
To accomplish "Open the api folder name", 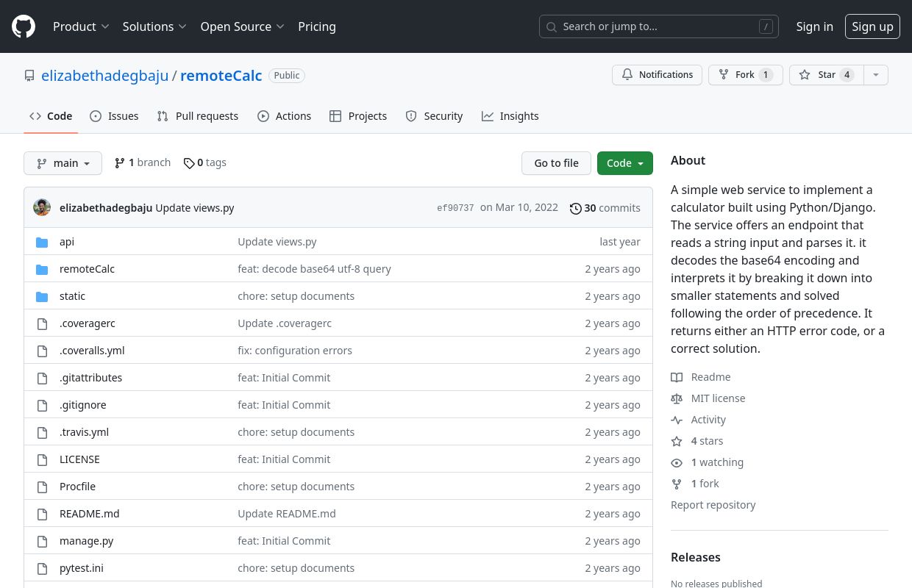I will pyautogui.click(x=67, y=242).
